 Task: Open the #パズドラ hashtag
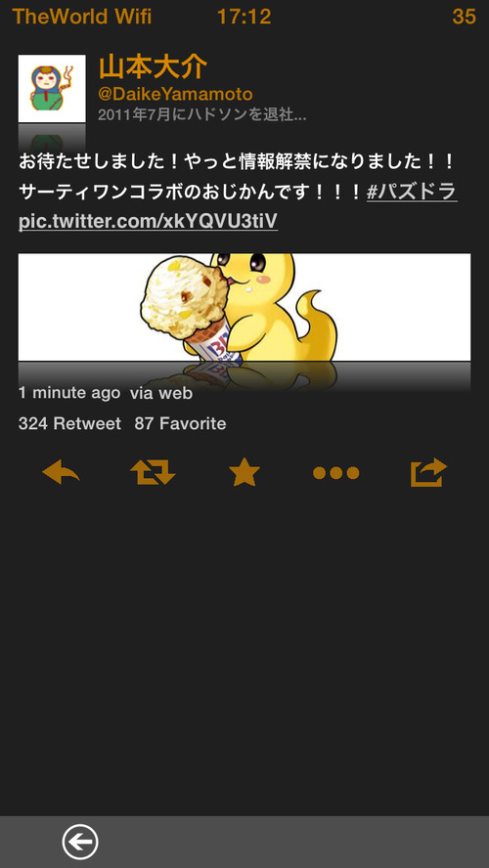point(412,193)
